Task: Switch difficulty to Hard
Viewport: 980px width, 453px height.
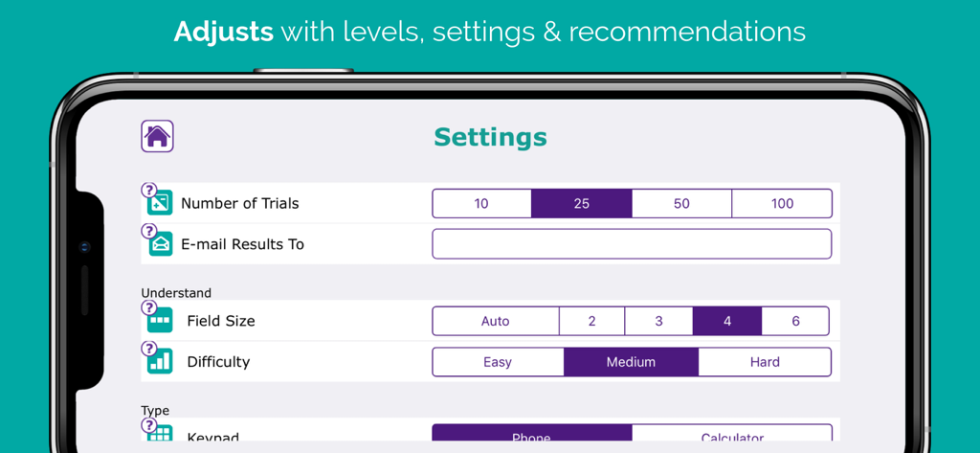Action: click(765, 362)
